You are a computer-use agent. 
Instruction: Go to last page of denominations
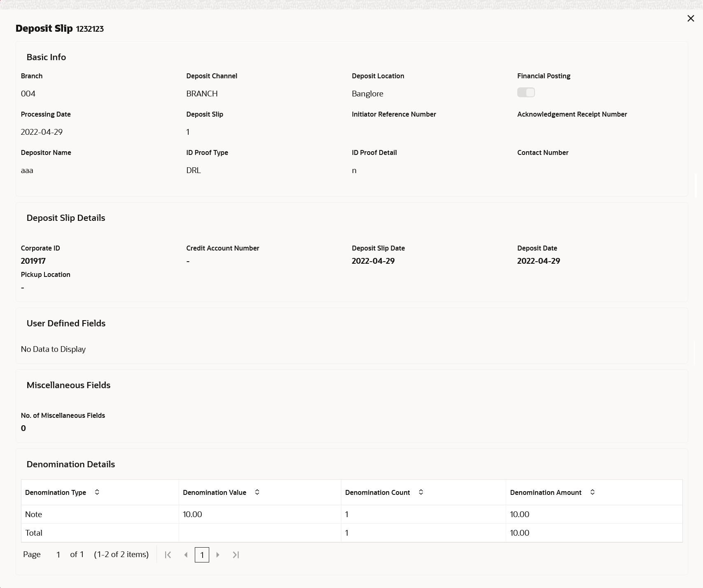(x=236, y=555)
